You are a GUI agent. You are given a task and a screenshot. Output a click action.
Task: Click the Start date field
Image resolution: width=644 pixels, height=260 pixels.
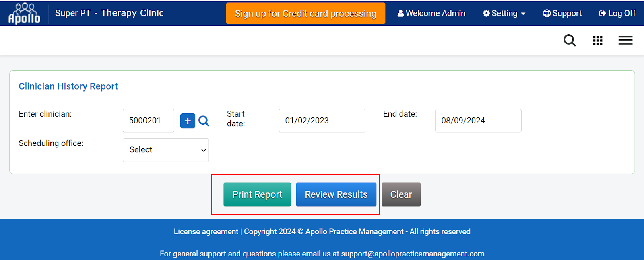point(322,121)
